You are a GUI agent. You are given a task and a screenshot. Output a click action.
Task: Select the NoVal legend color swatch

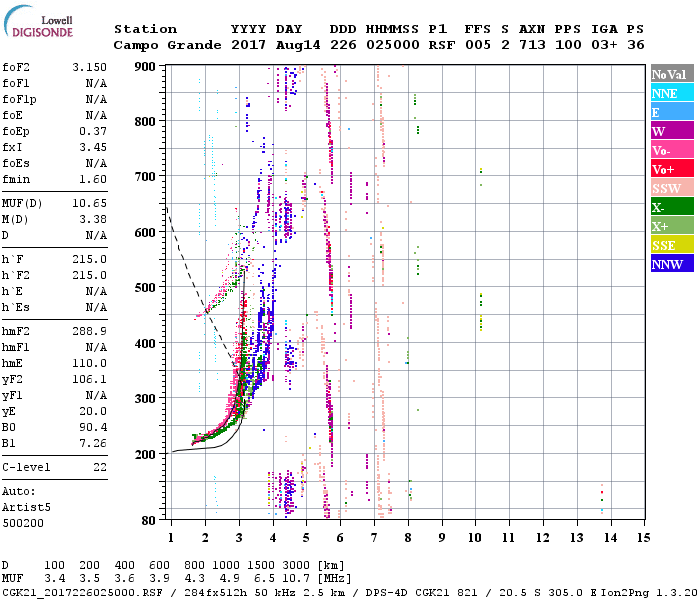click(x=672, y=74)
